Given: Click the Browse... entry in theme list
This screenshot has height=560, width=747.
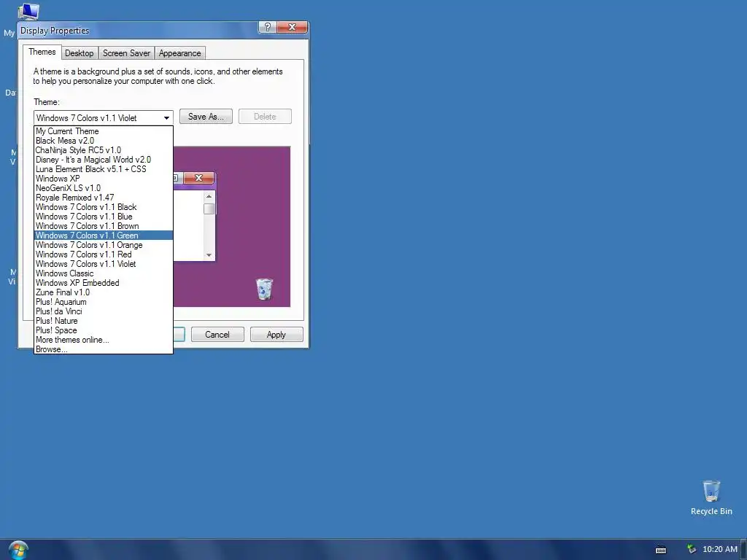Looking at the screenshot, I should tap(104, 349).
